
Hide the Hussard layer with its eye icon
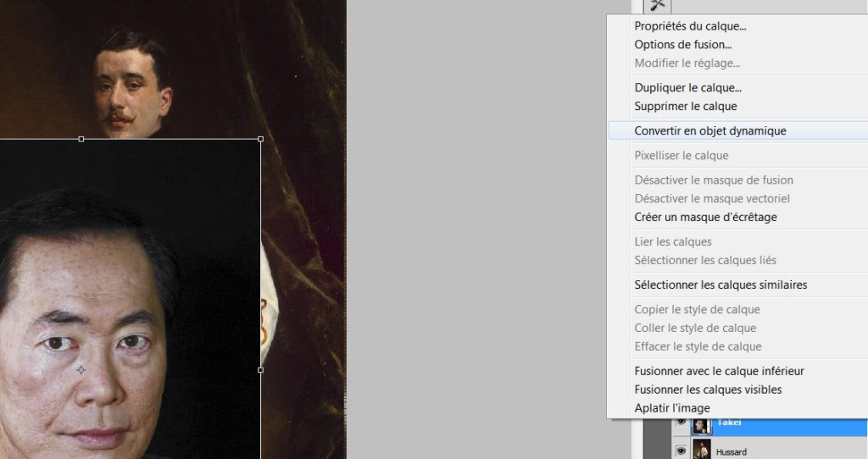[680, 451]
